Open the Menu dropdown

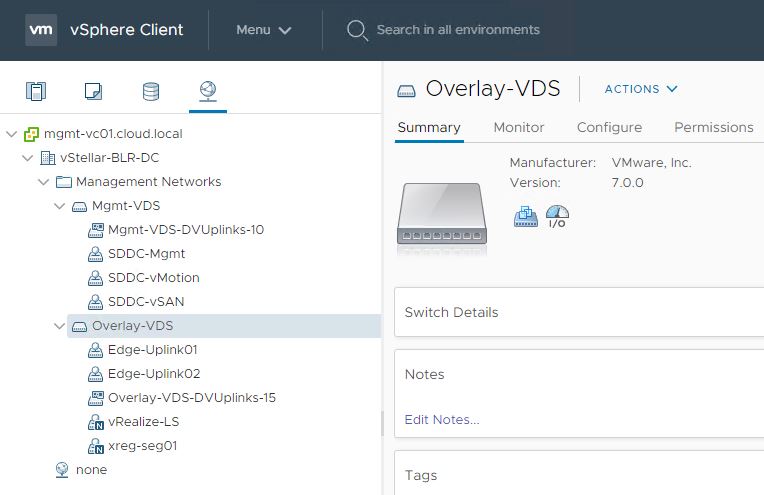click(x=264, y=30)
